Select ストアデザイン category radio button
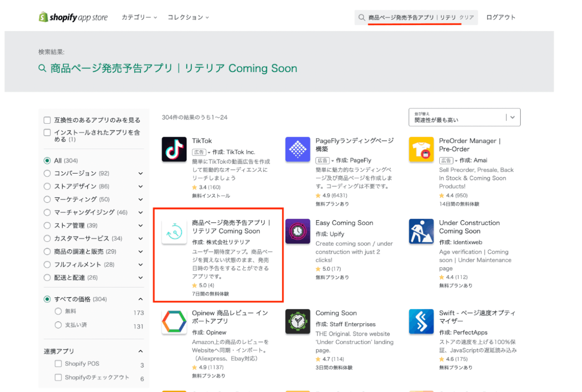Screen dimensions: 582x392 pos(47,187)
